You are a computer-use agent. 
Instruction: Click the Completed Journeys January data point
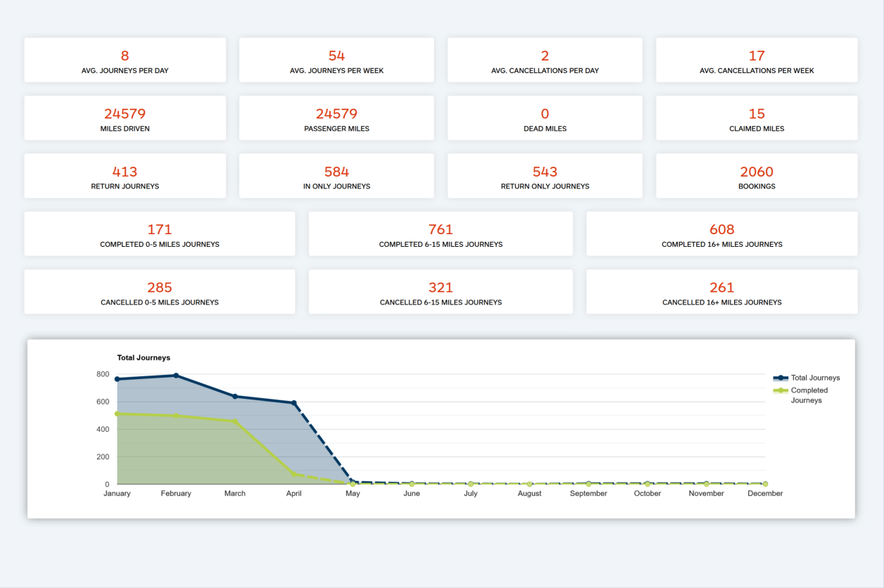(118, 414)
